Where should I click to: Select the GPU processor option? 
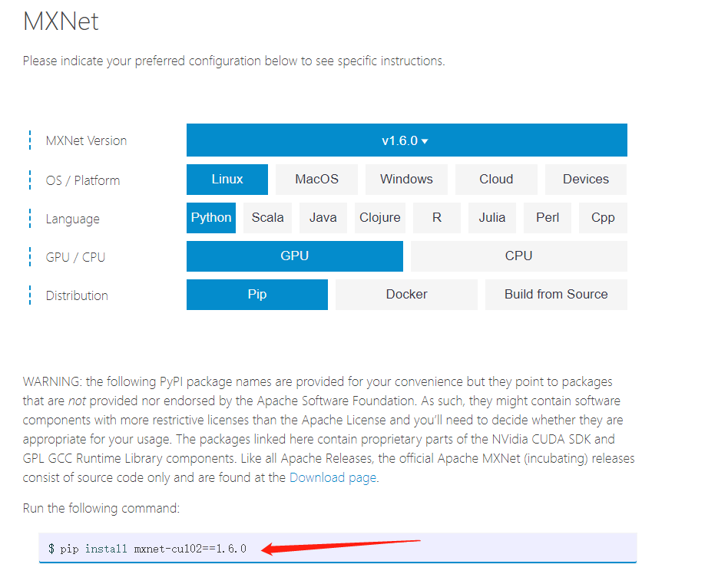(x=295, y=256)
